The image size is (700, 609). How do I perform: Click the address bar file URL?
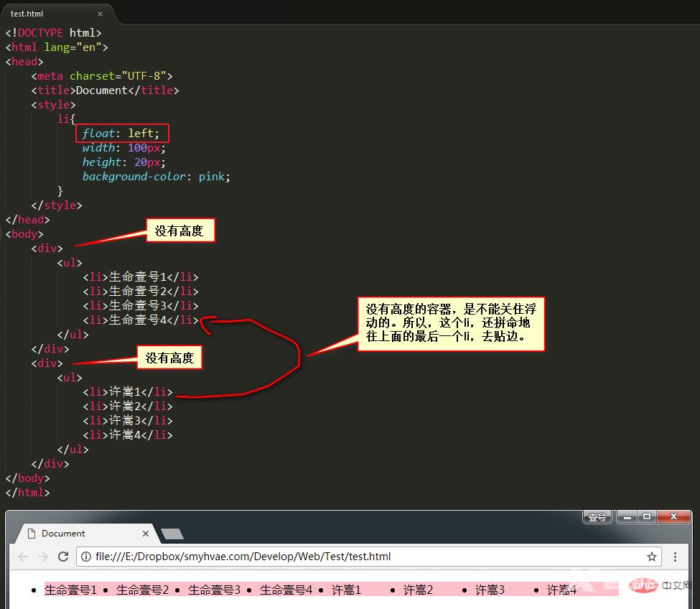pos(243,557)
